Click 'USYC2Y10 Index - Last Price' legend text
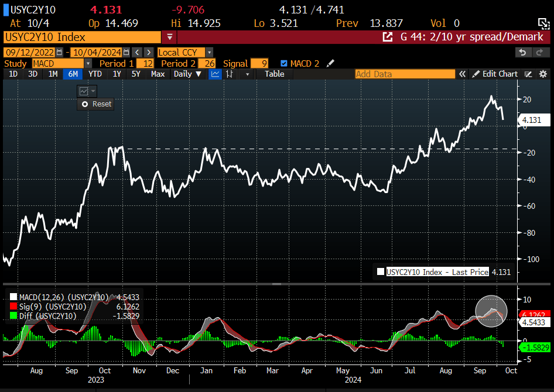This screenshot has height=392, width=554. pos(437,272)
